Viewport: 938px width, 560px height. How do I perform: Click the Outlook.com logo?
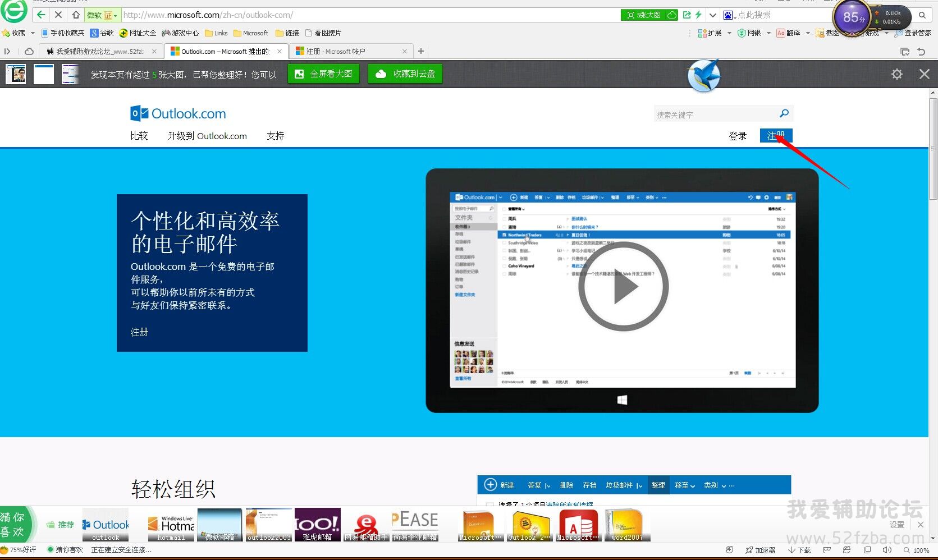pos(178,113)
